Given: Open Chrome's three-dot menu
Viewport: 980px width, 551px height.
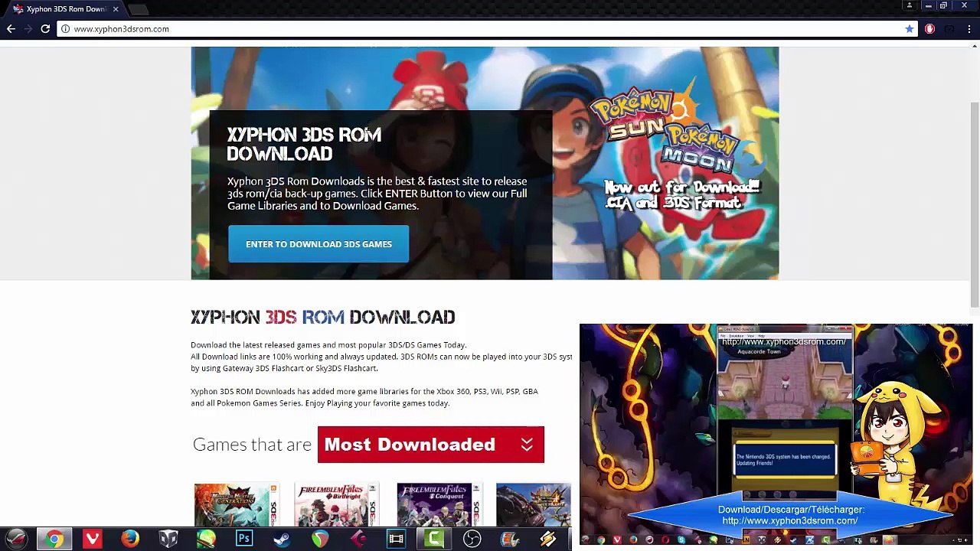Looking at the screenshot, I should [x=969, y=29].
